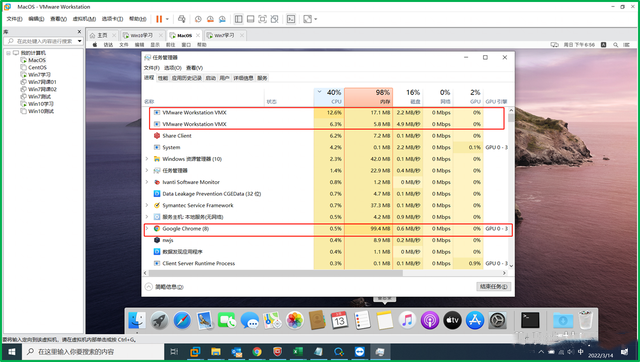This screenshot has width=640, height=362.
Task: Open VMware 虚拟机 menu
Action: coord(84,19)
